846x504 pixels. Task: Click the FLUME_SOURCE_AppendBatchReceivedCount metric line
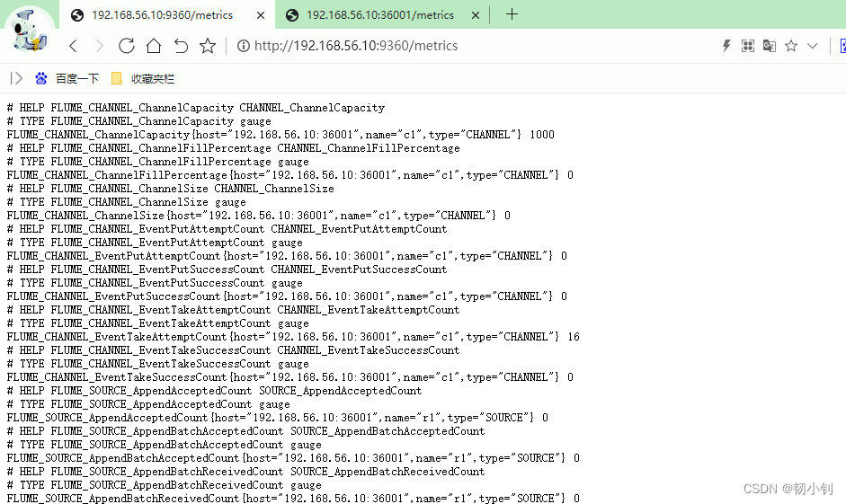(x=293, y=498)
